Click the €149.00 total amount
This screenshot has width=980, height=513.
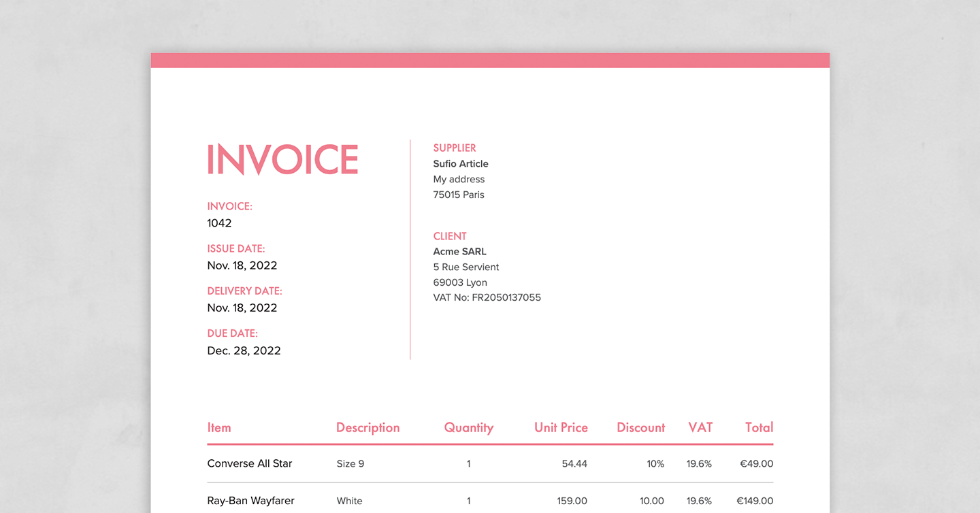click(754, 501)
